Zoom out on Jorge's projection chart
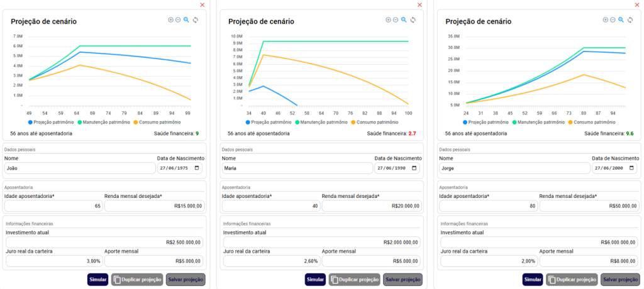This screenshot has height=289, width=644. coord(613,19)
